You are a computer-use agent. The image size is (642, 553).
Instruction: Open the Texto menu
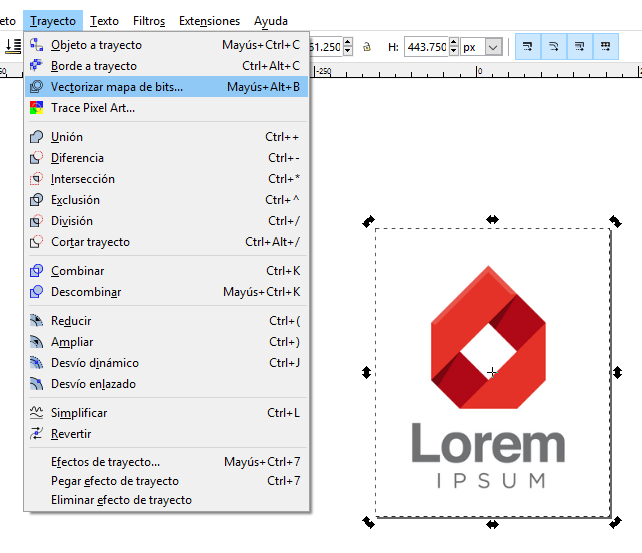coord(104,20)
